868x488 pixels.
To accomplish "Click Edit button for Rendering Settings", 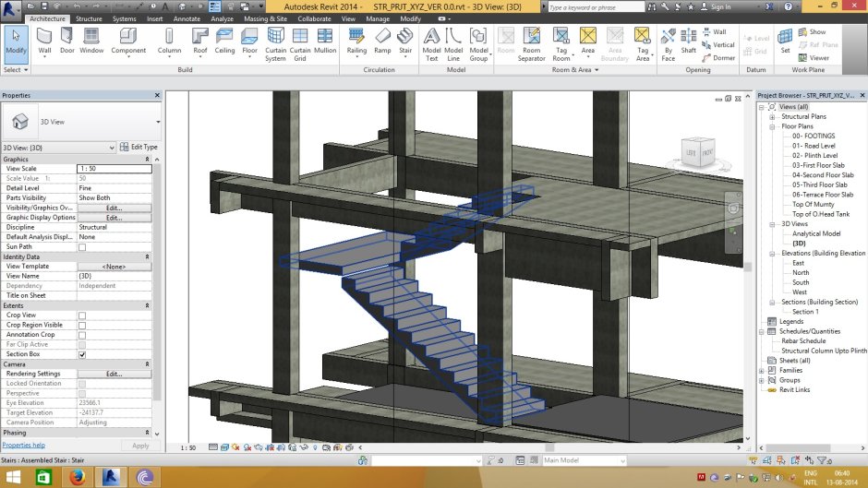I will (114, 374).
